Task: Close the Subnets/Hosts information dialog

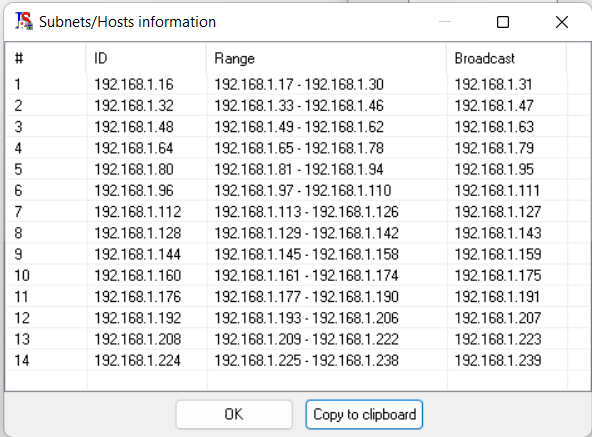Action: (562, 22)
